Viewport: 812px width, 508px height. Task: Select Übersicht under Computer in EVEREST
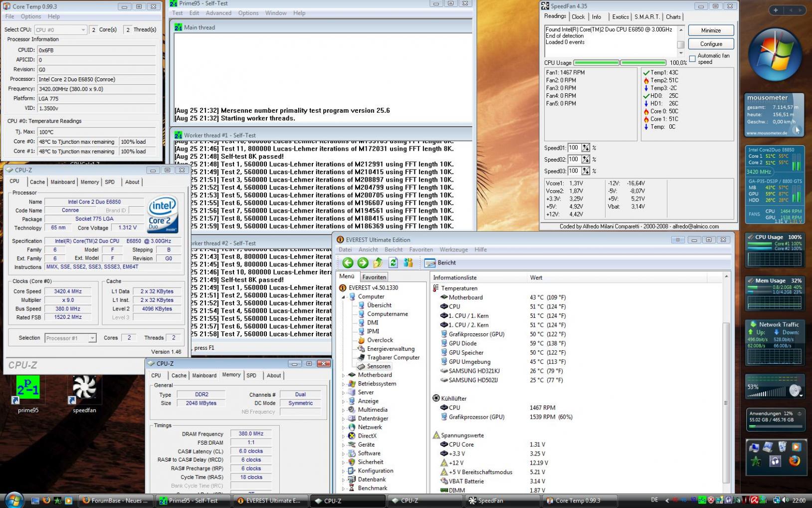click(375, 305)
